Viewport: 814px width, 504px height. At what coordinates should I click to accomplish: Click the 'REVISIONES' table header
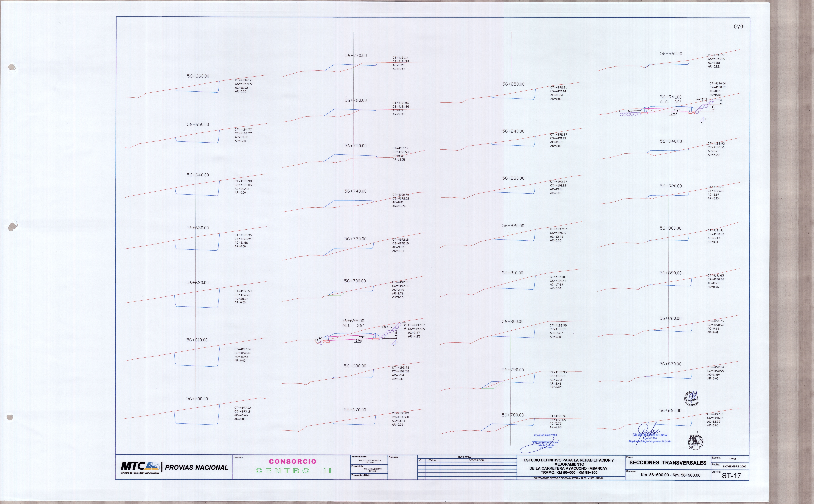[465, 457]
